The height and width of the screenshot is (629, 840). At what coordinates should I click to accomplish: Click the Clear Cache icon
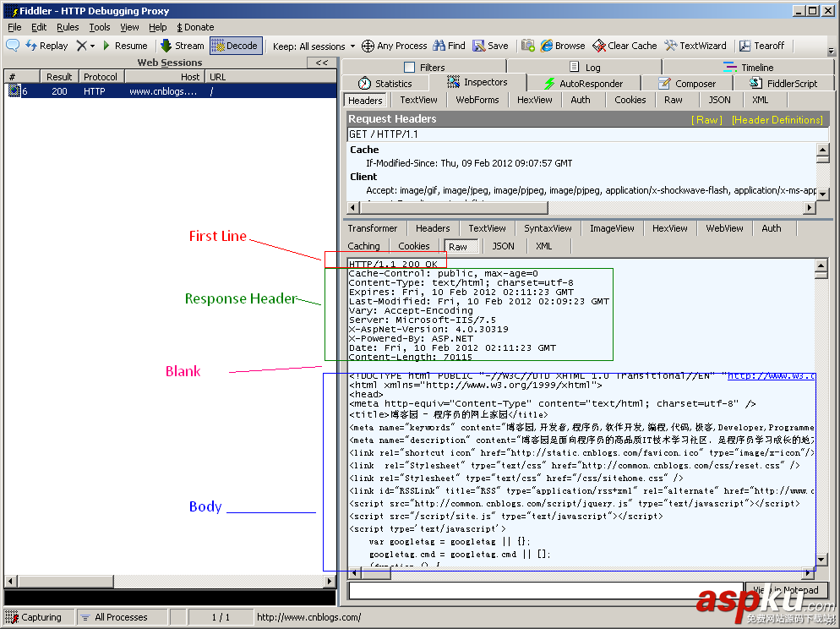[x=599, y=46]
